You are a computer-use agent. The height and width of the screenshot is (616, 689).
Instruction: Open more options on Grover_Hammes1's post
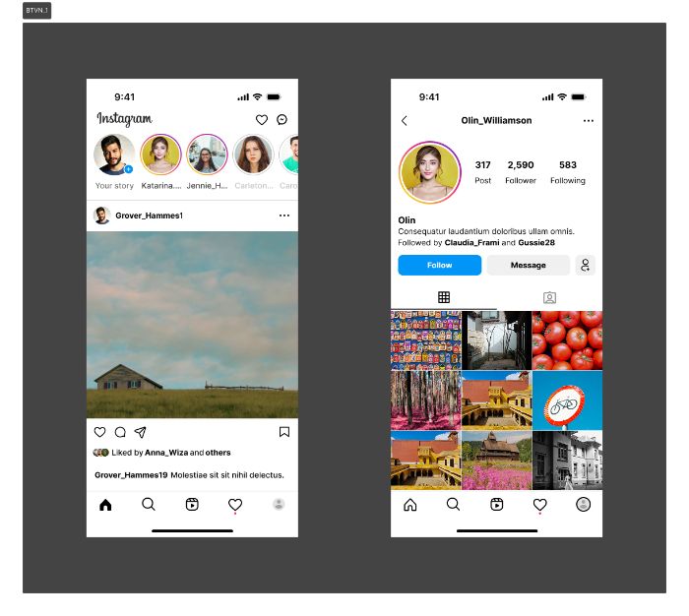[284, 216]
